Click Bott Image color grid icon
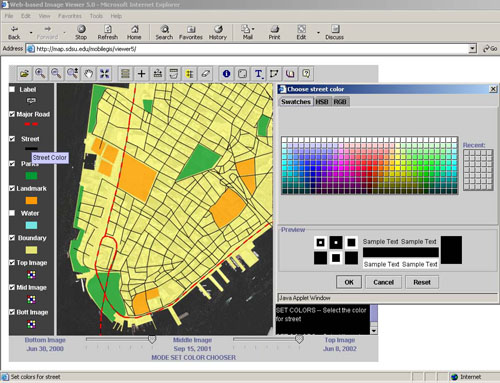Screen dimensions: 500x383 coord(31,324)
